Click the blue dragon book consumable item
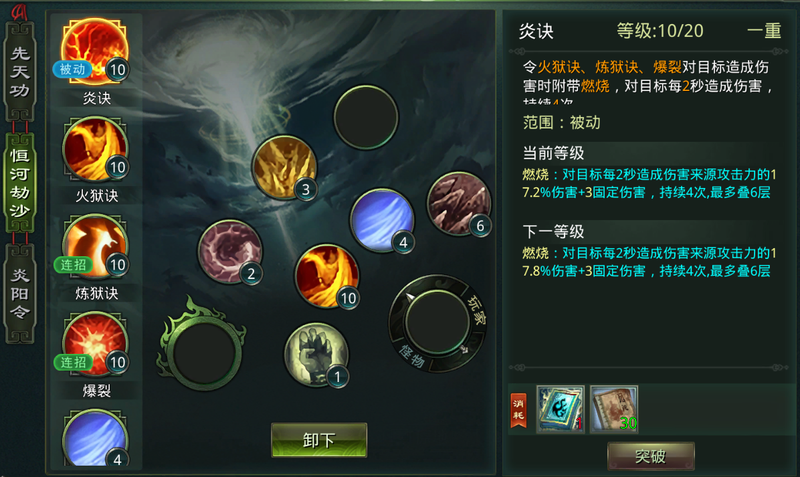 click(x=560, y=409)
